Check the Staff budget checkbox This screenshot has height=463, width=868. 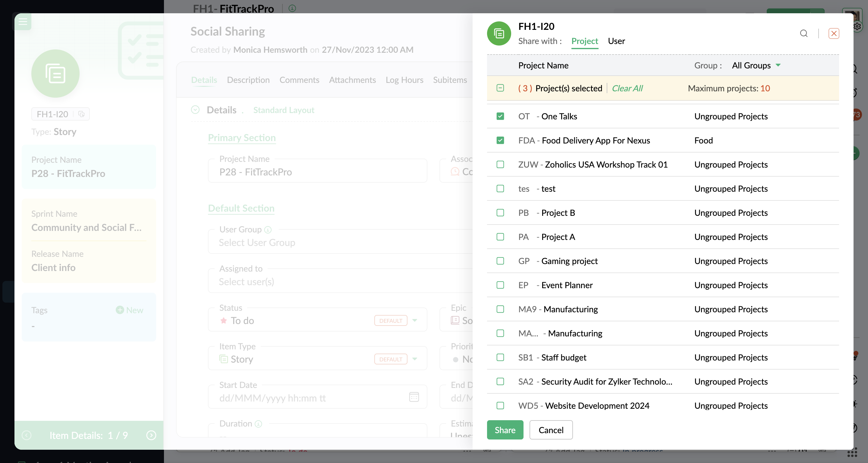(500, 357)
